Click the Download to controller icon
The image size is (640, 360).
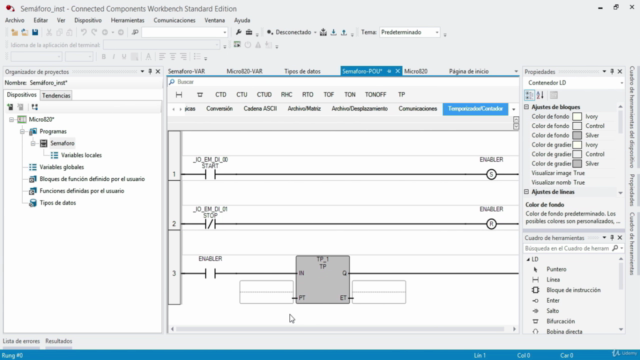click(x=333, y=32)
